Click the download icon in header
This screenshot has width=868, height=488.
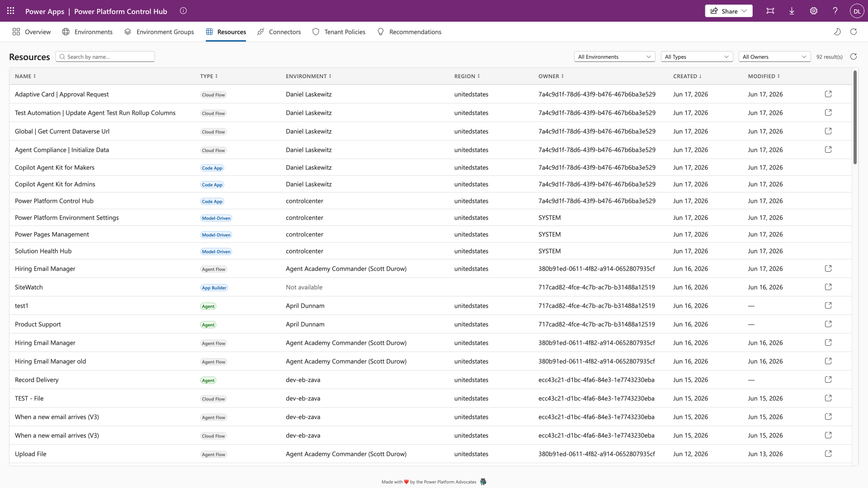click(792, 11)
